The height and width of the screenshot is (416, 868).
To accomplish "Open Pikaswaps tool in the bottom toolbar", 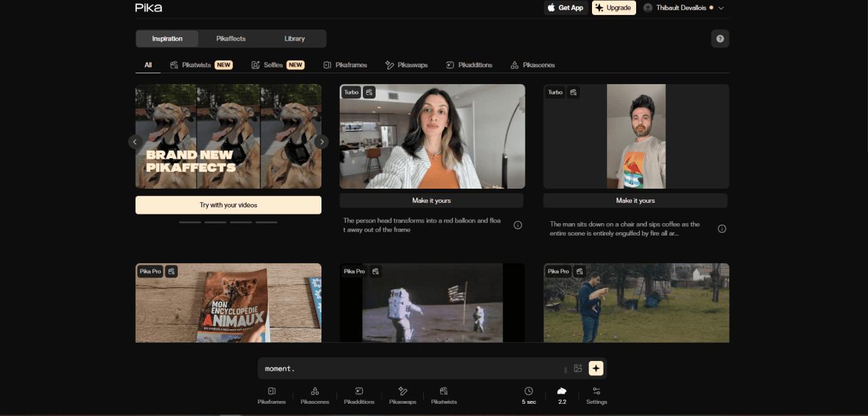I will click(403, 396).
